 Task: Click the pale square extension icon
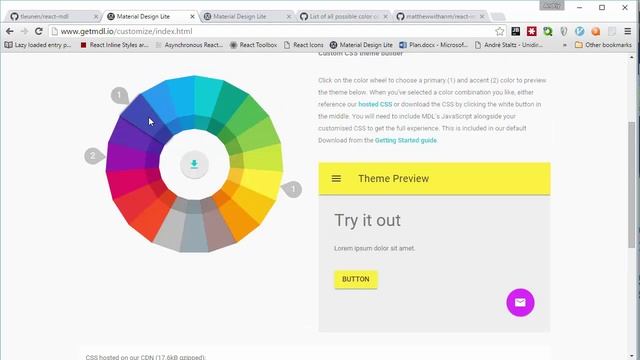pos(612,31)
